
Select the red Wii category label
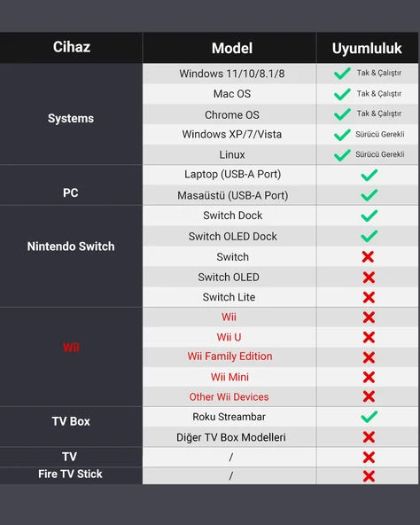[x=71, y=348]
